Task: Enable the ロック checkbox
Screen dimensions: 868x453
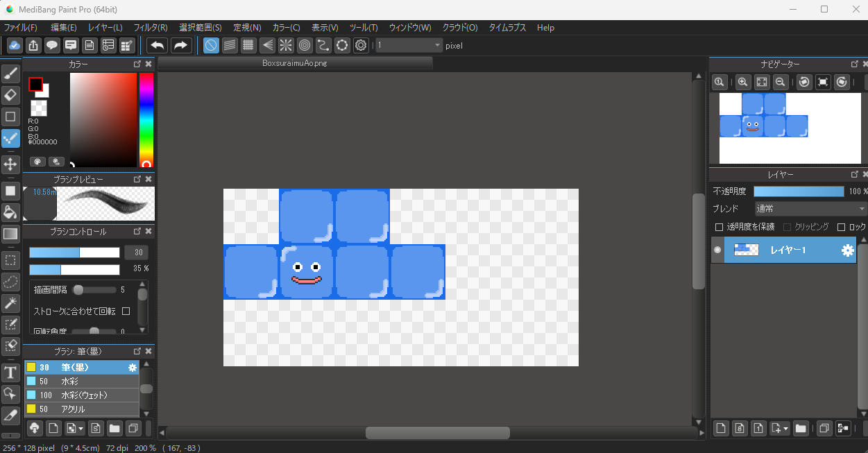Action: click(x=842, y=227)
